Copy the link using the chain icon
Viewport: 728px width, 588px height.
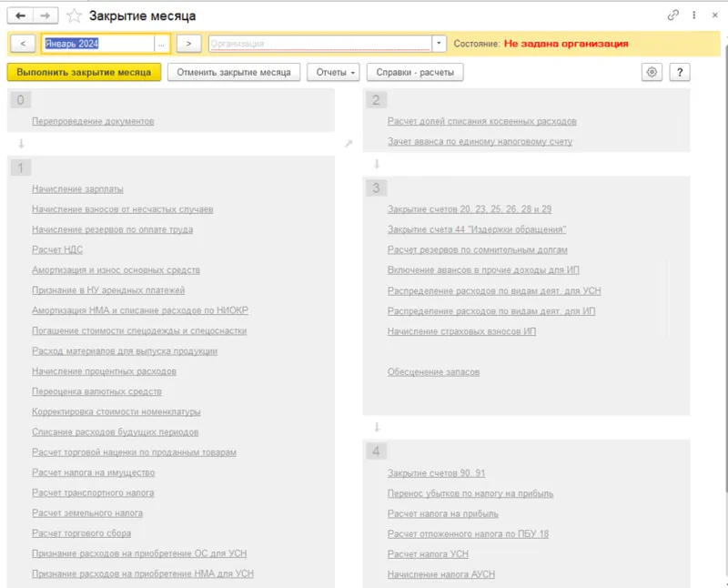coord(673,15)
